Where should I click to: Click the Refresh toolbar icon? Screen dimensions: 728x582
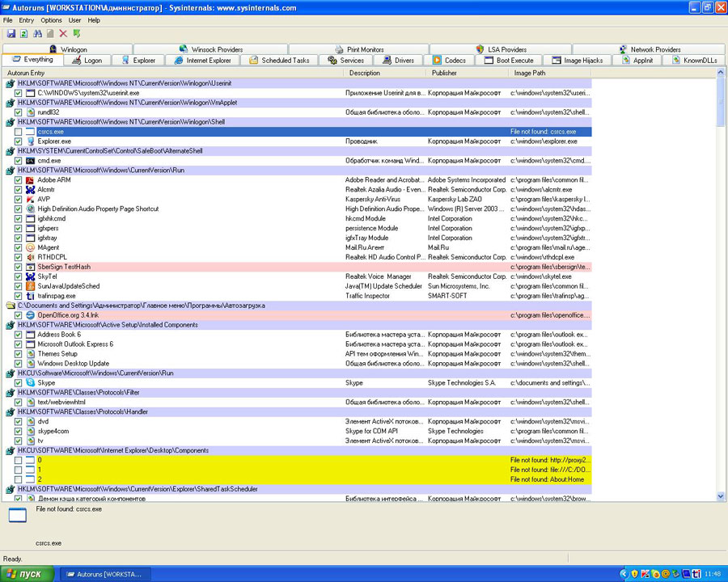24,33
